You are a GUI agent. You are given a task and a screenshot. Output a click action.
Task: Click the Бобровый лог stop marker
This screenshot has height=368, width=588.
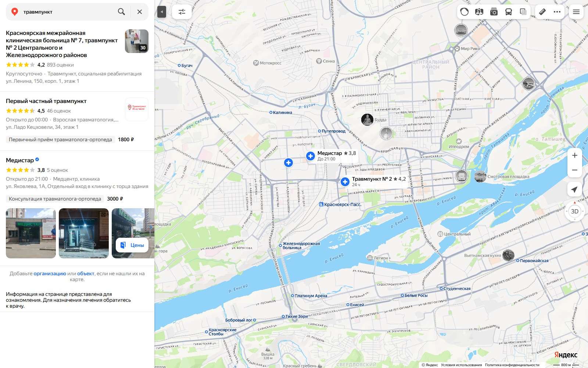pos(254,320)
